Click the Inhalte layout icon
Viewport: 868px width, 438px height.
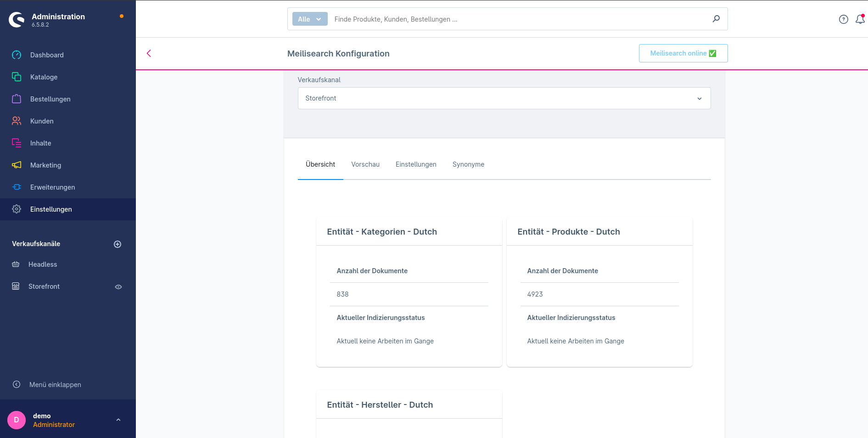tap(17, 143)
